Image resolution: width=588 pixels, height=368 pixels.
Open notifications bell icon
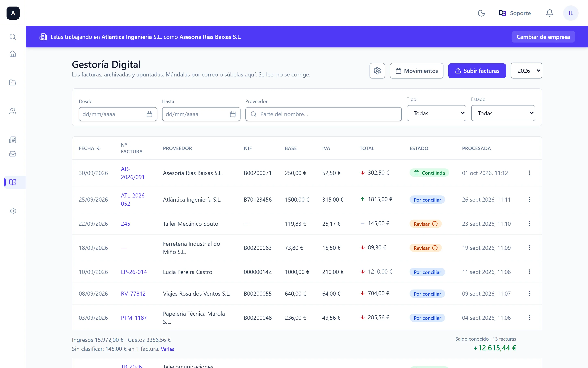[x=549, y=13]
